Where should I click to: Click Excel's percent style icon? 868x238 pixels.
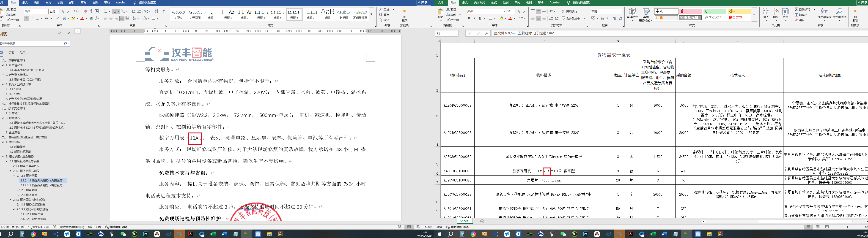pos(602,19)
